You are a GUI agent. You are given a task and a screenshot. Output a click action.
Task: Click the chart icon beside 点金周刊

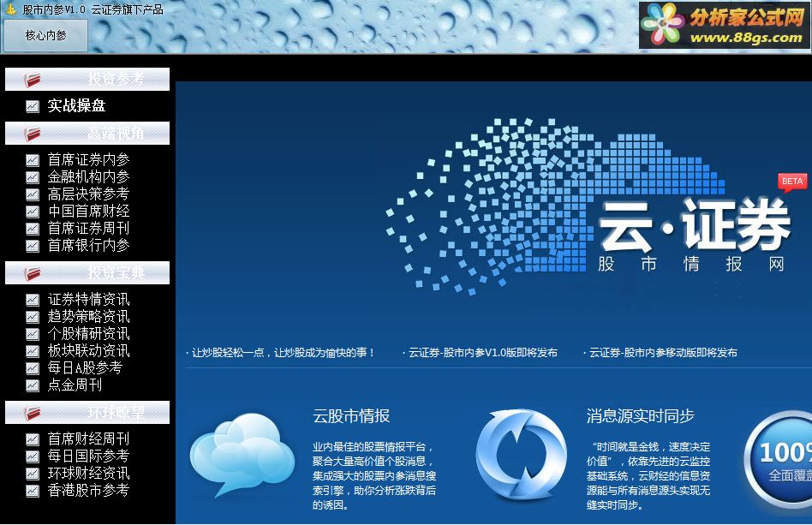click(33, 385)
